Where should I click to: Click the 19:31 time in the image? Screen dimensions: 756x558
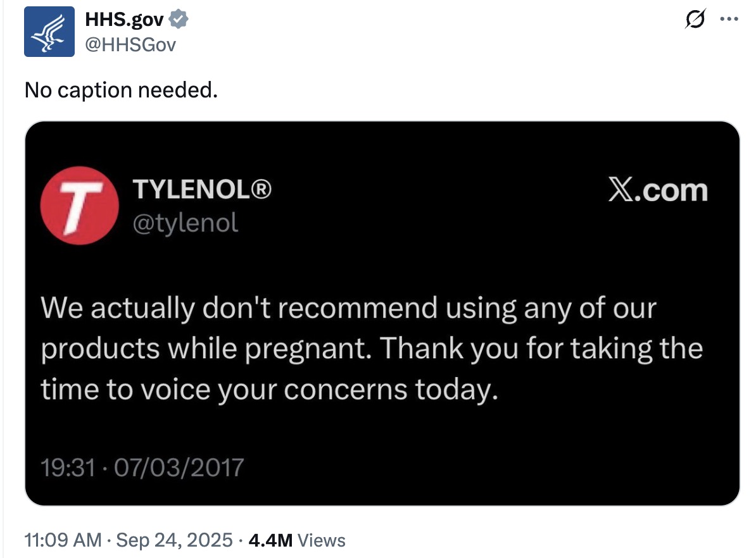[x=68, y=468]
